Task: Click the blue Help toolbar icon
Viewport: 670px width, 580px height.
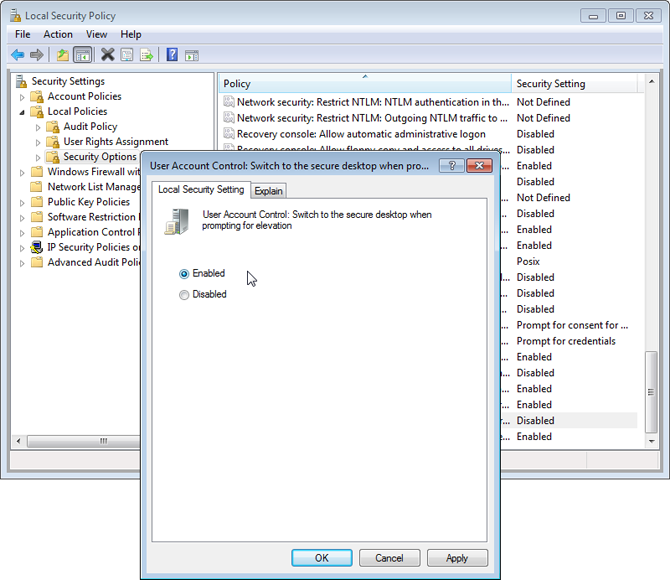Action: click(172, 55)
